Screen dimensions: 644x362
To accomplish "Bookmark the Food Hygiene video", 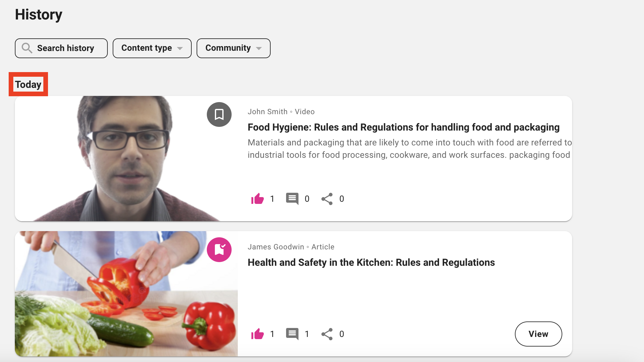I will (x=219, y=114).
